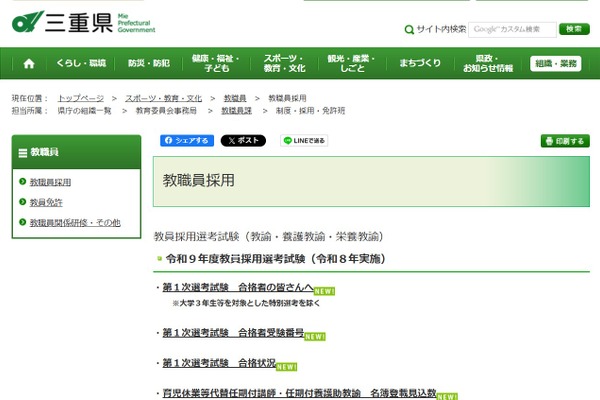The width and height of the screenshot is (600, 400).
Task: Click 教育委員会事務局 in breadcrumb
Action: [x=166, y=111]
